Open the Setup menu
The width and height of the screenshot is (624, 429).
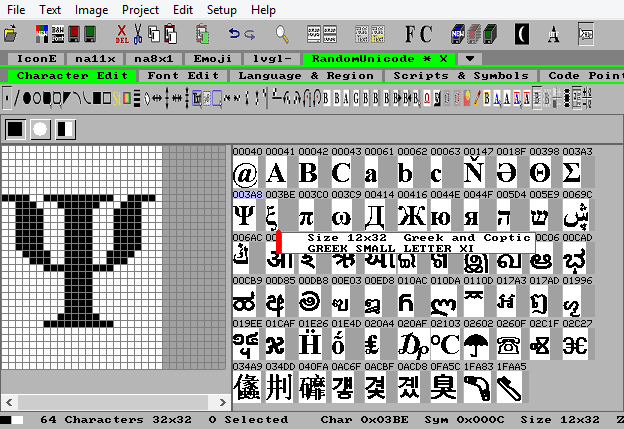click(221, 10)
